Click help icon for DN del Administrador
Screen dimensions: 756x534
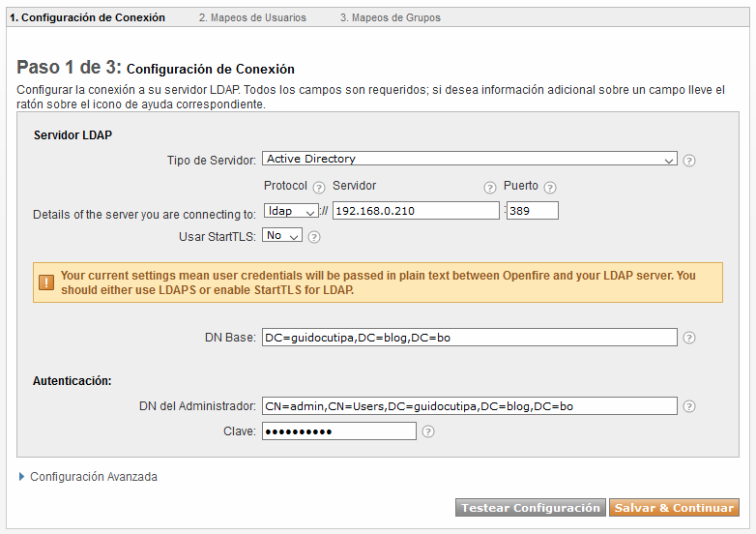689,406
